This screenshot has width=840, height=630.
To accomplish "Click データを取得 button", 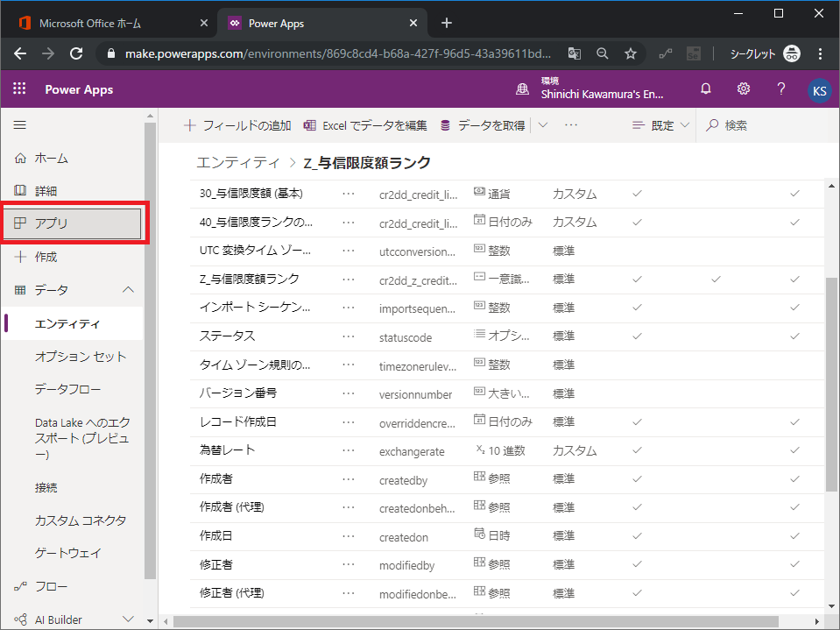I will [x=483, y=124].
